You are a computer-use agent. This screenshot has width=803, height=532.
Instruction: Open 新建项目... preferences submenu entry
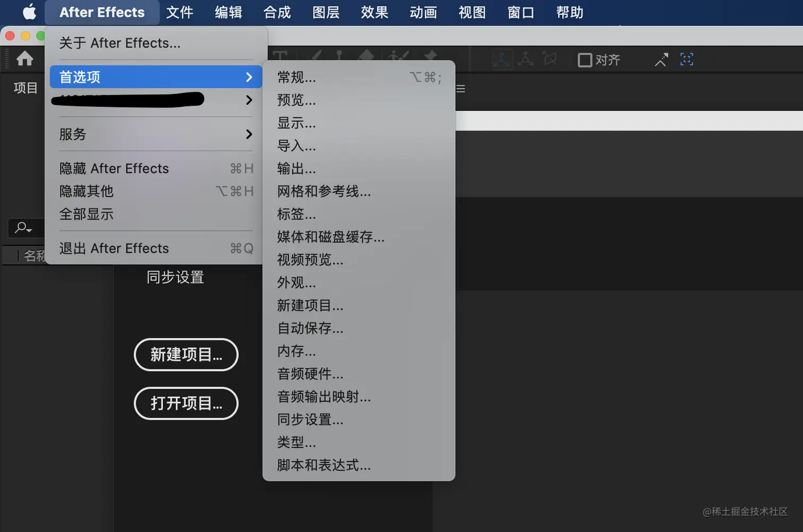(359, 306)
